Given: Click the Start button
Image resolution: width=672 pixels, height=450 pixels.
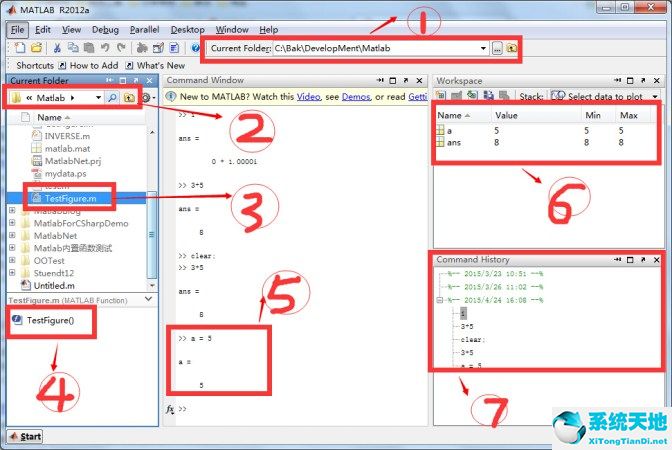Looking at the screenshot, I should pyautogui.click(x=25, y=437).
